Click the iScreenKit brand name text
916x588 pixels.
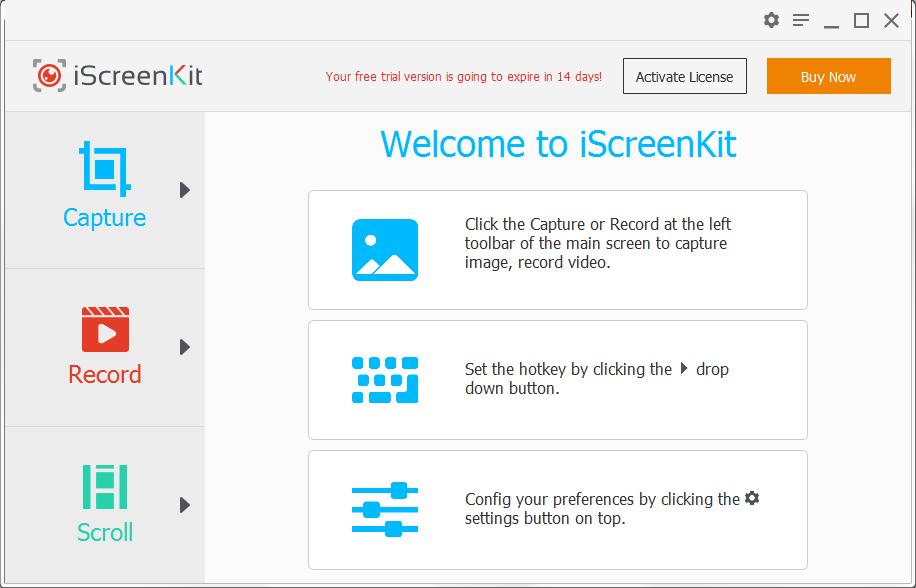(138, 76)
